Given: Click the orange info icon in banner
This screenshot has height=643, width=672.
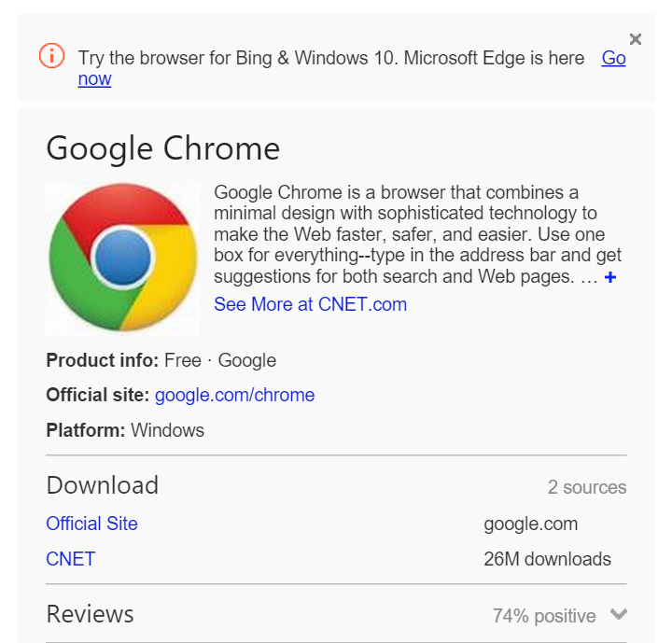Looking at the screenshot, I should coord(52,56).
